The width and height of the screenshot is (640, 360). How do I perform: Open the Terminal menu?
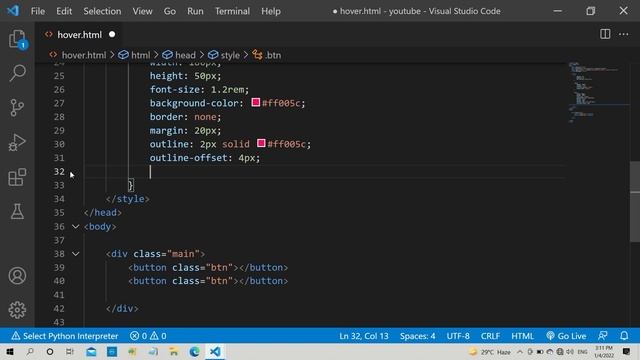pyautogui.click(x=232, y=11)
